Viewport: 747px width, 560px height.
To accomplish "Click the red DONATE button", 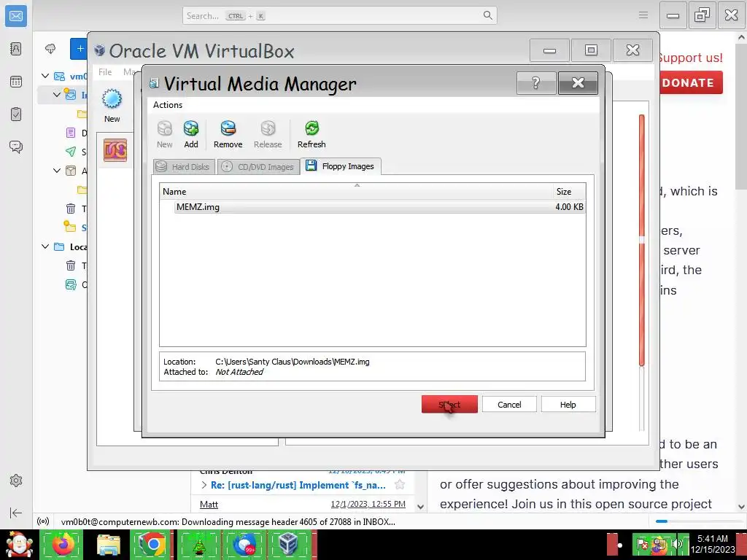I will [692, 82].
